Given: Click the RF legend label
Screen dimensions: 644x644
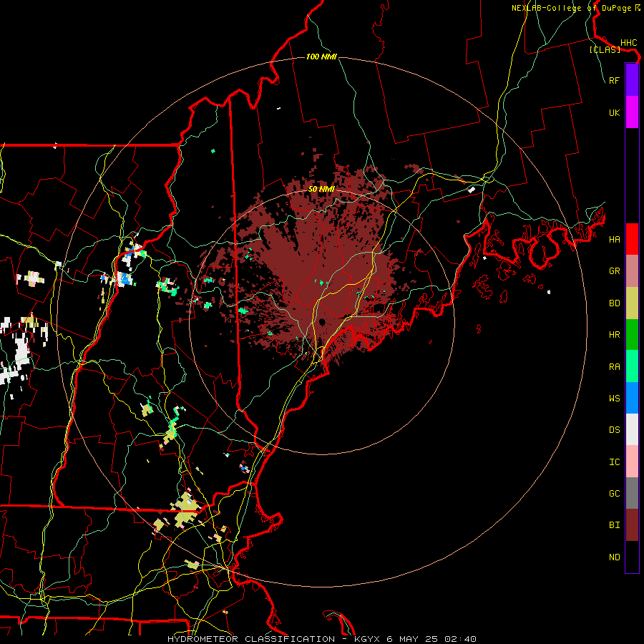Looking at the screenshot, I should 614,80.
